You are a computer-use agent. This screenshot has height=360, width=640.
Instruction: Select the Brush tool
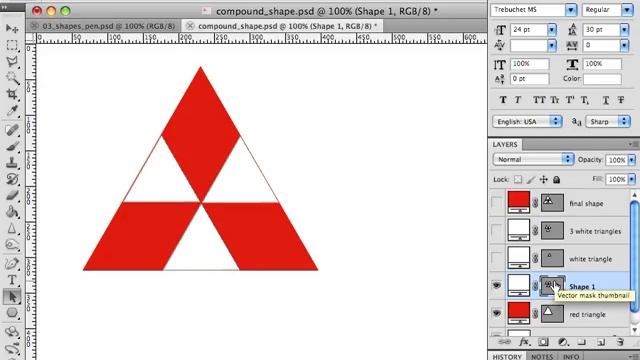click(x=12, y=146)
